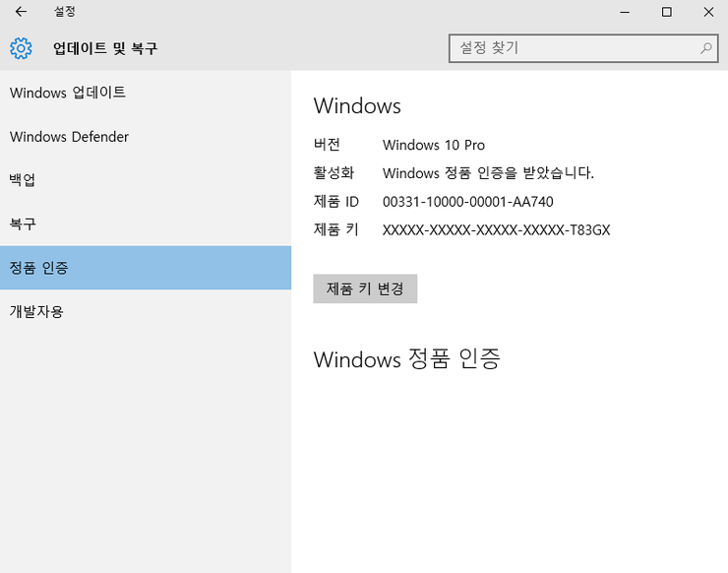Select 정품 인증 in the sidebar
Image resolution: width=728 pixels, height=573 pixels.
(146, 268)
